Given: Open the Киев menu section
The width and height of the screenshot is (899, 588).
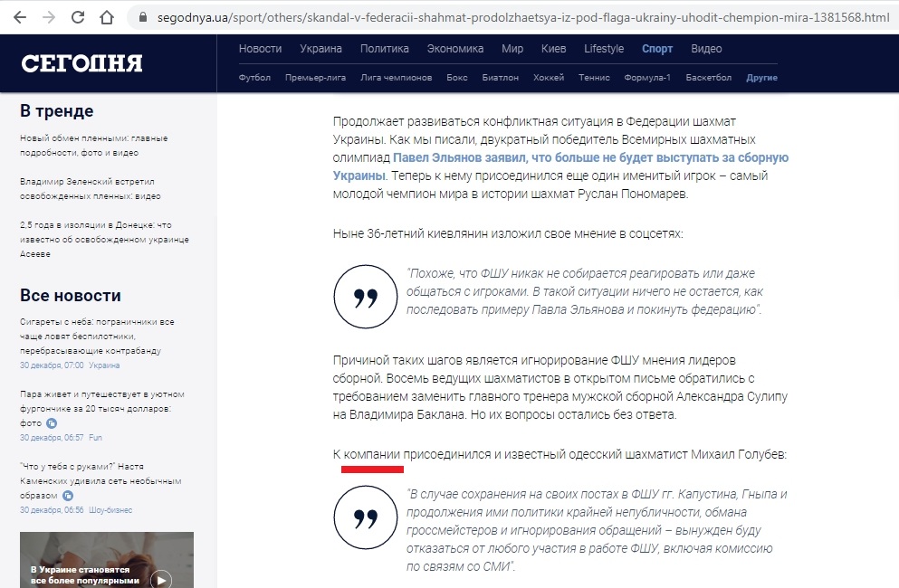Looking at the screenshot, I should pos(553,49).
